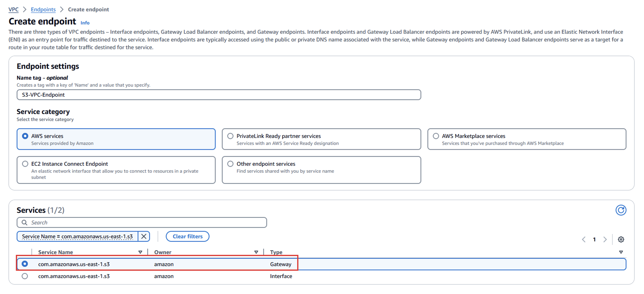Click the Owner column header

(x=163, y=252)
